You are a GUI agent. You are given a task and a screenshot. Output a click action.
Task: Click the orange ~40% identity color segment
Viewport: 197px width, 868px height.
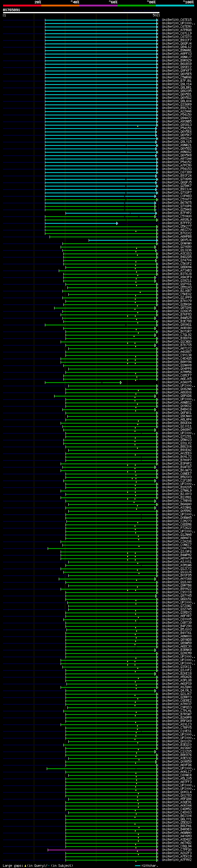(60, 6)
